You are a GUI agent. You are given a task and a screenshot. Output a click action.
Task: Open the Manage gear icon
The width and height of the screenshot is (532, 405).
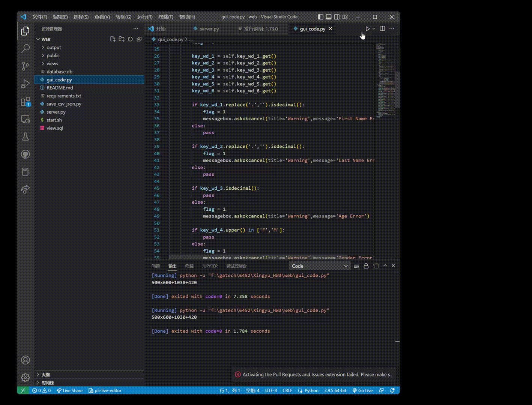[25, 377]
